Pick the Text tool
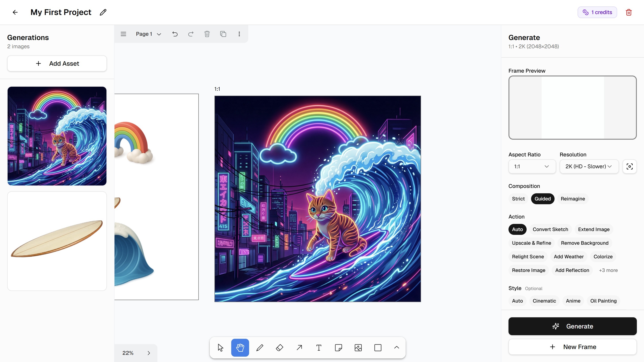Screen dimensions: 644x362 click(x=319, y=347)
